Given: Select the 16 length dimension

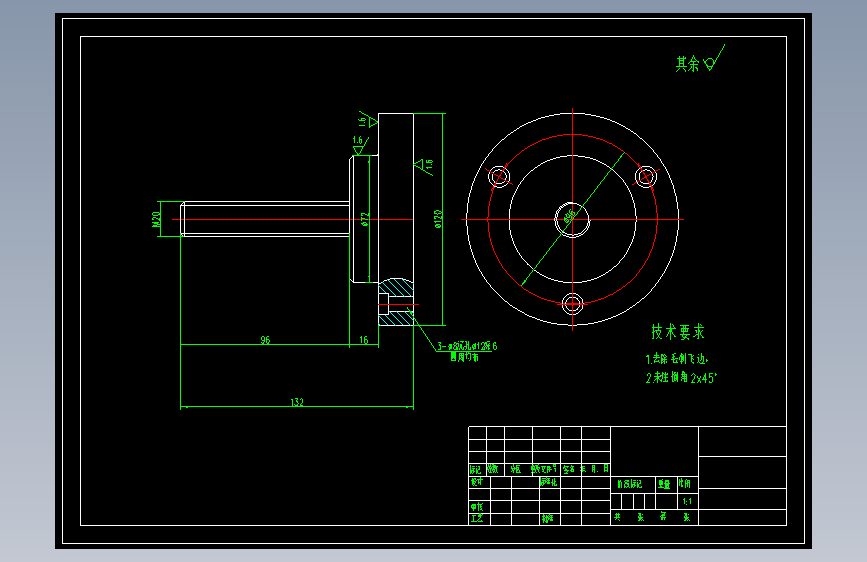Looking at the screenshot, I should click(x=364, y=340).
